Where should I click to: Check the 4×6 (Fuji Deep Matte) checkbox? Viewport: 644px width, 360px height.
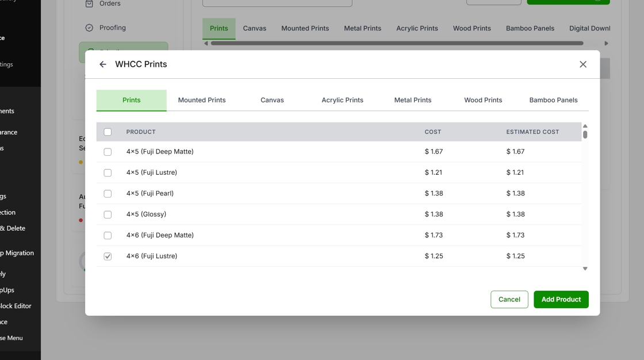tap(108, 235)
